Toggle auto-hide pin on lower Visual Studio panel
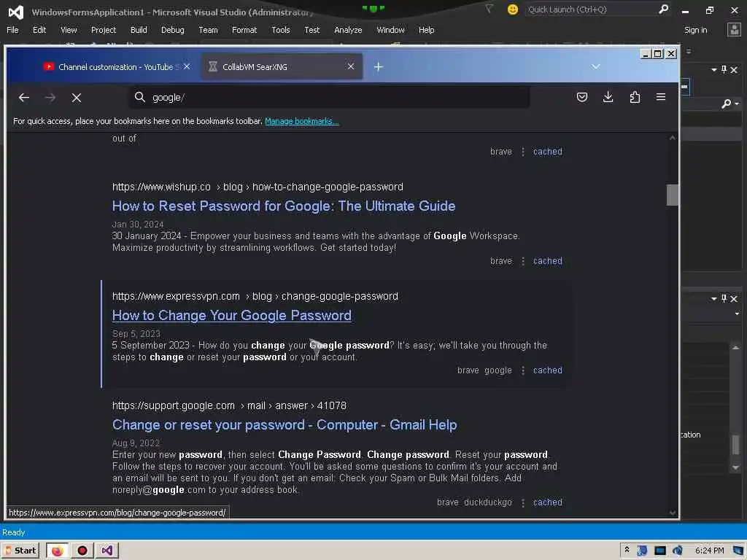 coord(724,298)
